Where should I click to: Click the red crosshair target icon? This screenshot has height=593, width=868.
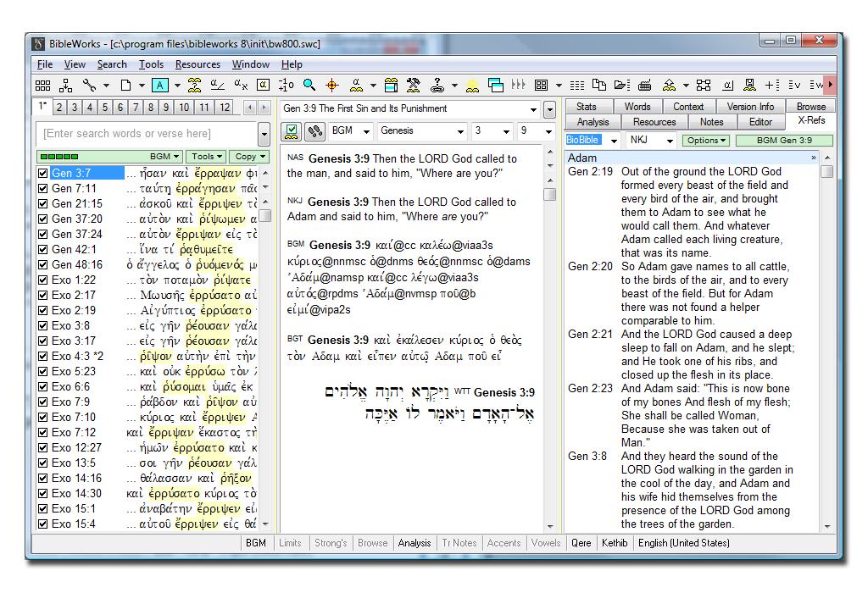[x=332, y=85]
